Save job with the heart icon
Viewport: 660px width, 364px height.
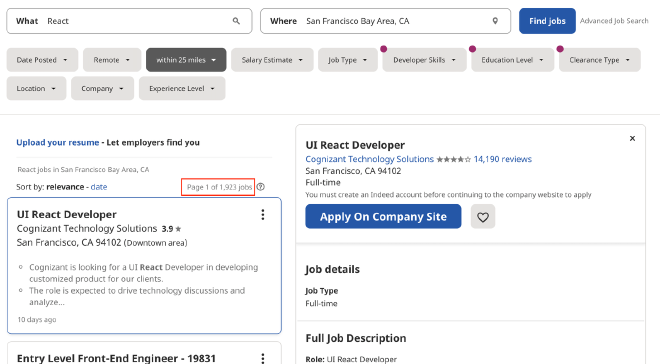pyautogui.click(x=483, y=217)
